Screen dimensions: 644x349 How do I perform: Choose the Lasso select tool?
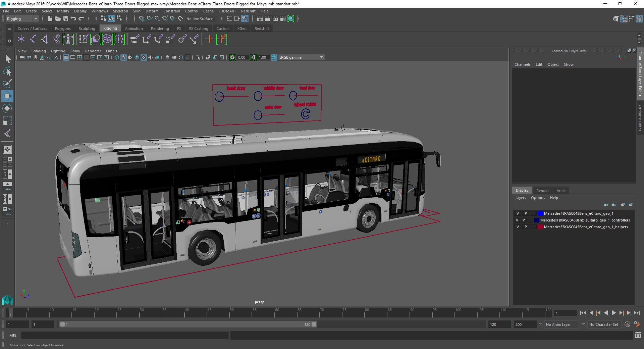click(7, 71)
